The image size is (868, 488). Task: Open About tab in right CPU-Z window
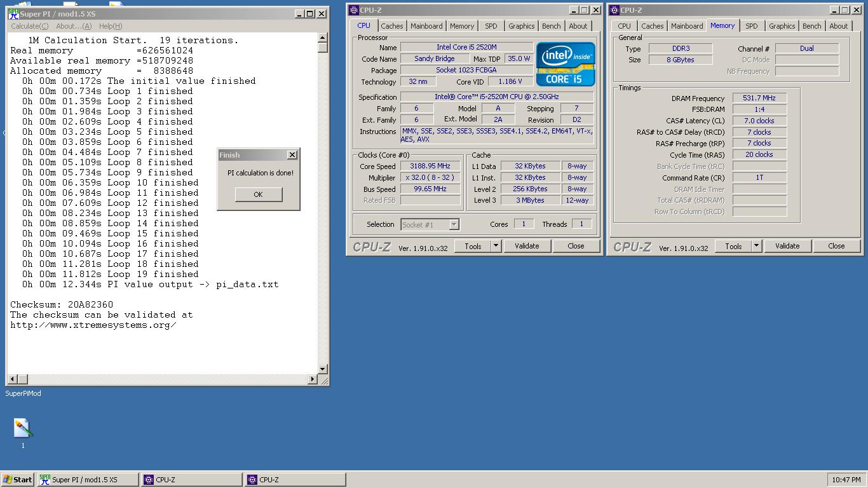[839, 26]
